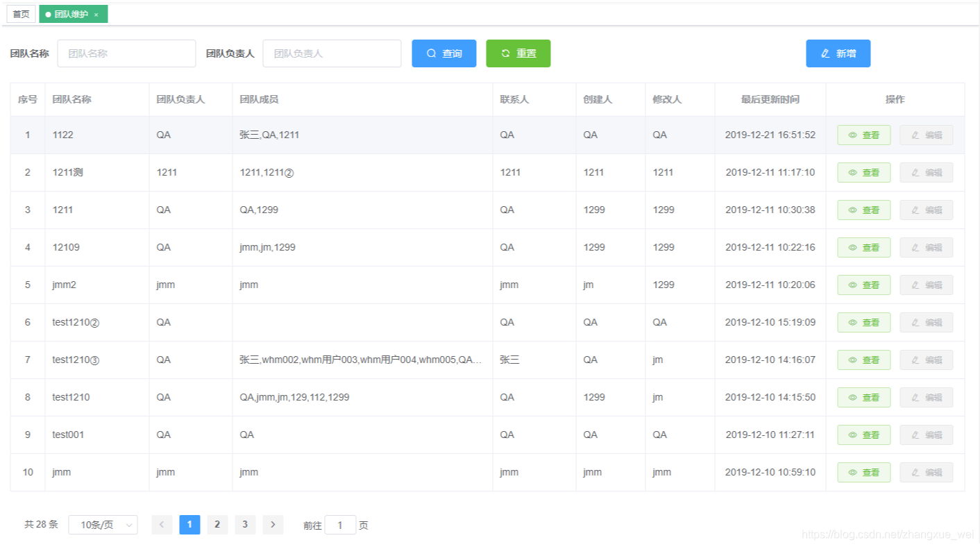Click the blue 查询 search button
Viewport: 980px width, 547px height.
click(x=444, y=53)
